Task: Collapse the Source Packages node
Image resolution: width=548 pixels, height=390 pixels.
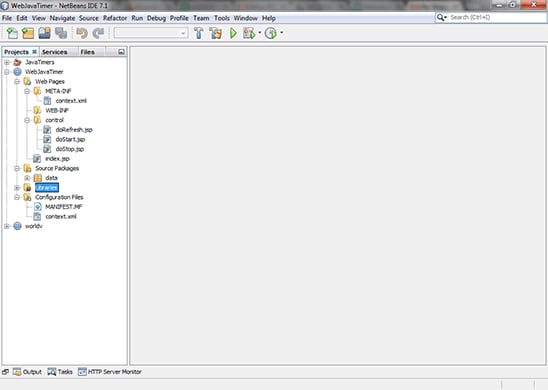Action: pyautogui.click(x=17, y=168)
